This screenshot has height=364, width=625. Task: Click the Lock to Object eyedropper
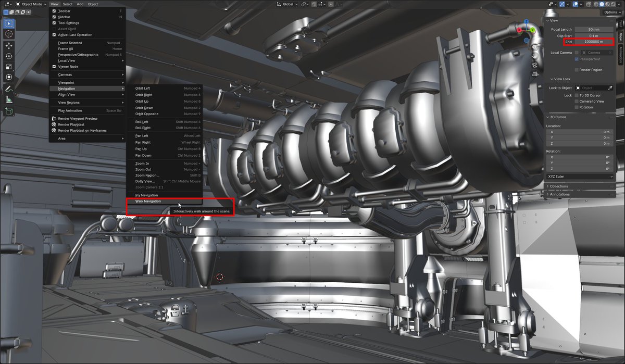point(610,88)
